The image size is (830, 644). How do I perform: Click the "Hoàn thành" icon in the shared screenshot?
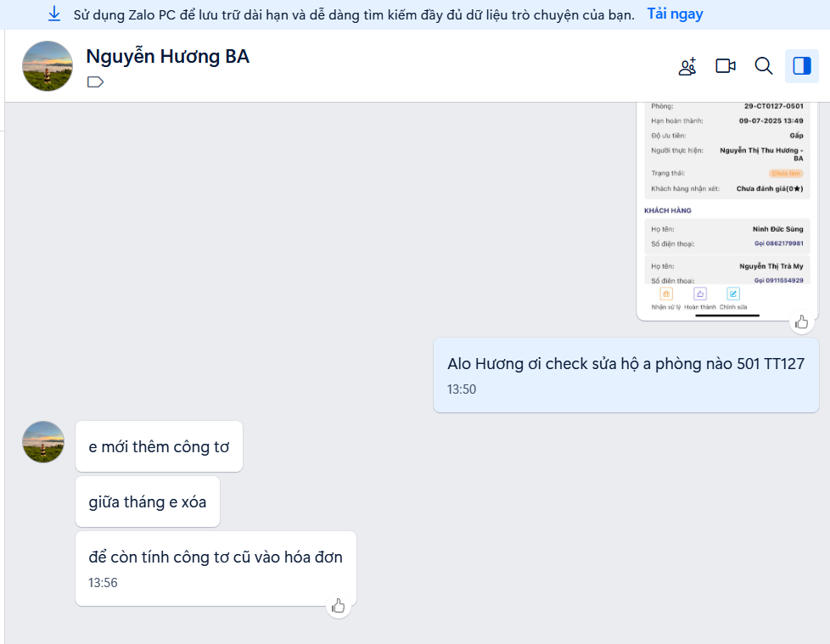[x=700, y=294]
